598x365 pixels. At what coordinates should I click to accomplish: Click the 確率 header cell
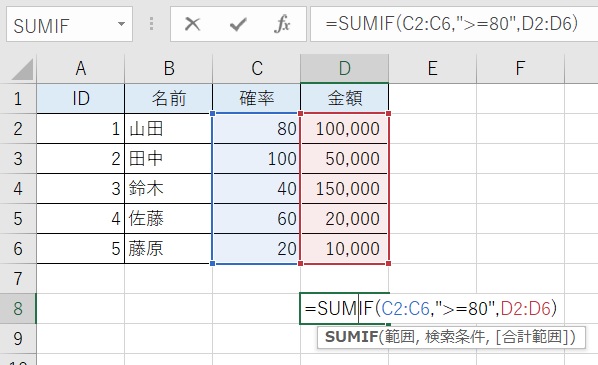click(x=256, y=99)
